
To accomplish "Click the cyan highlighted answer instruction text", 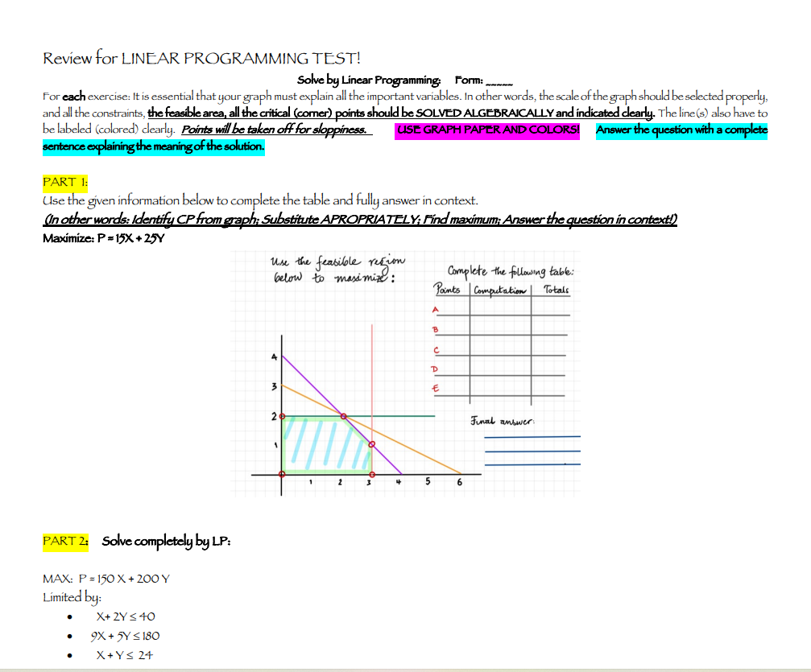I will coord(681,130).
